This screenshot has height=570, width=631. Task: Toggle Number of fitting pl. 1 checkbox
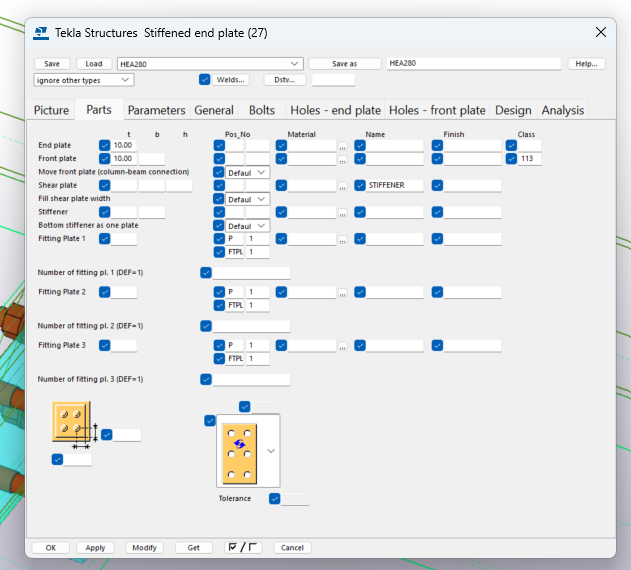click(x=206, y=273)
